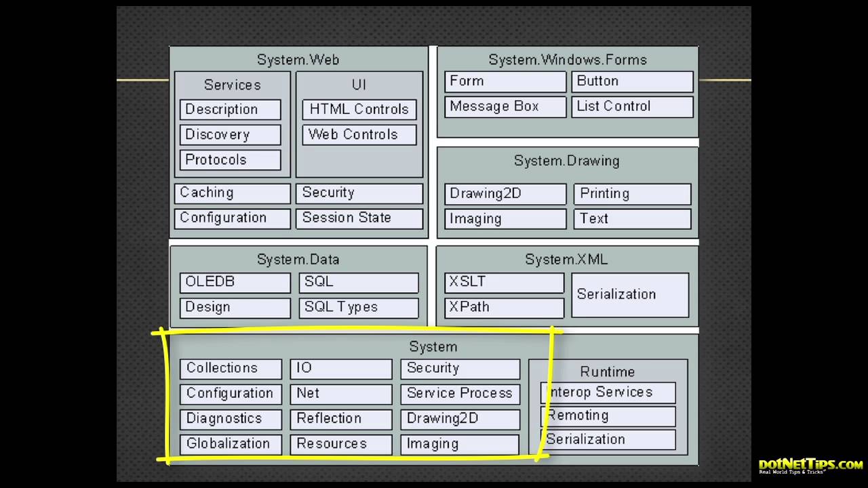Click the Runtime group label

point(607,371)
